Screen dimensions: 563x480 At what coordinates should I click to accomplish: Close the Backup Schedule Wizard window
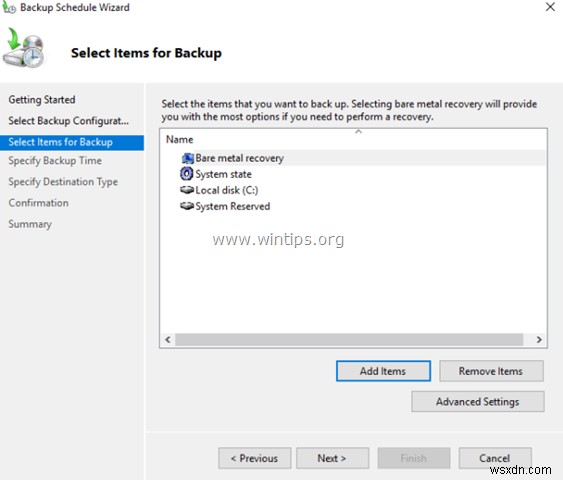click(x=550, y=7)
